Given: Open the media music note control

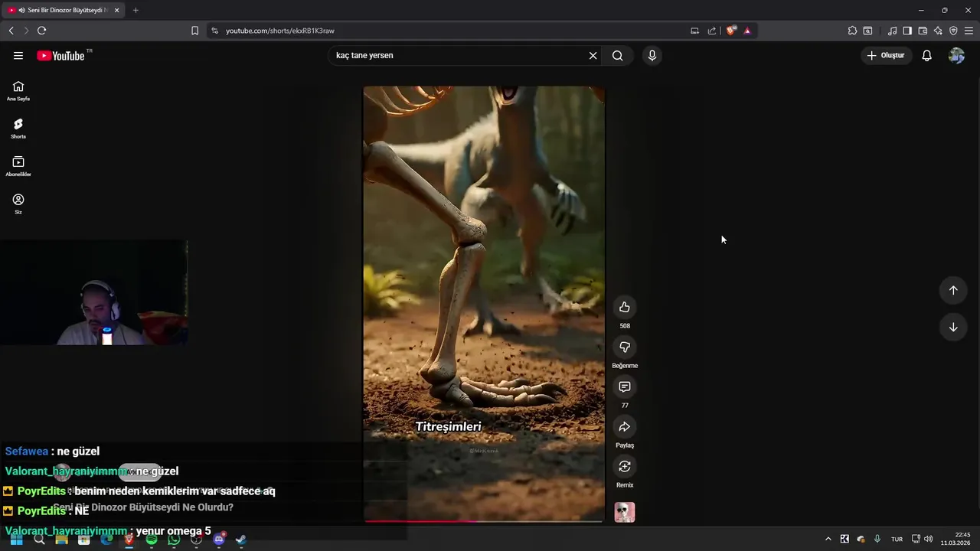Looking at the screenshot, I should coord(892,31).
